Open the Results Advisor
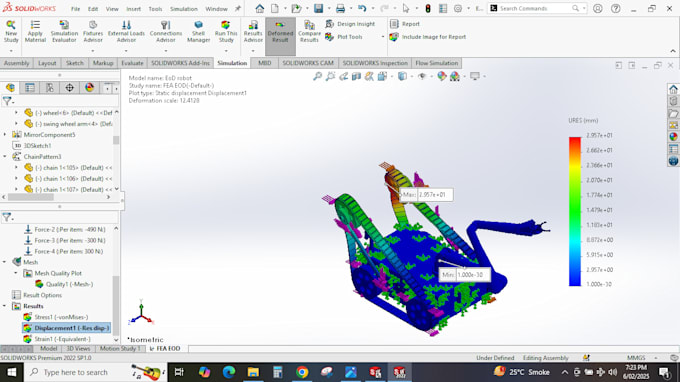Screen dimensions: 680x382 point(253,32)
